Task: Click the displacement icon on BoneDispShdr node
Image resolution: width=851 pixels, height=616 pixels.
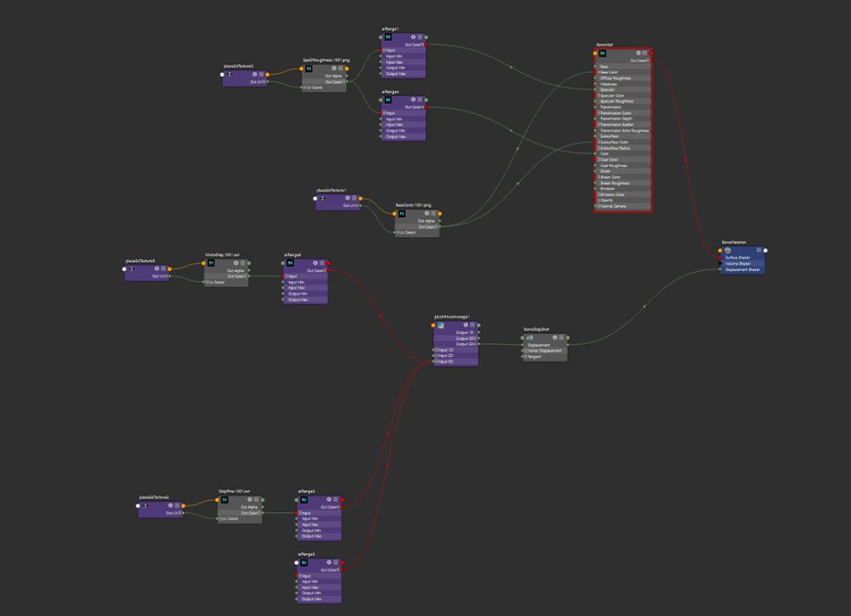Action: tap(529, 338)
